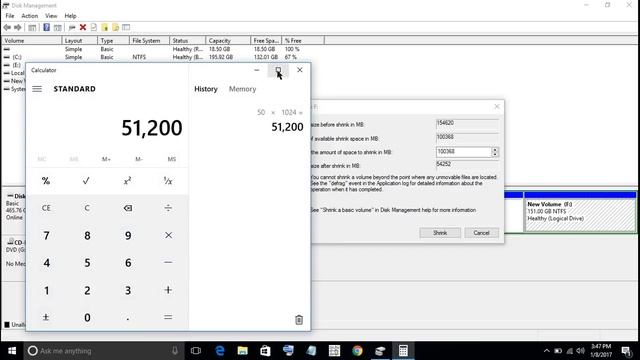Image resolution: width=640 pixels, height=360 pixels.
Task: Click the square root key in Calculator
Action: click(x=86, y=181)
